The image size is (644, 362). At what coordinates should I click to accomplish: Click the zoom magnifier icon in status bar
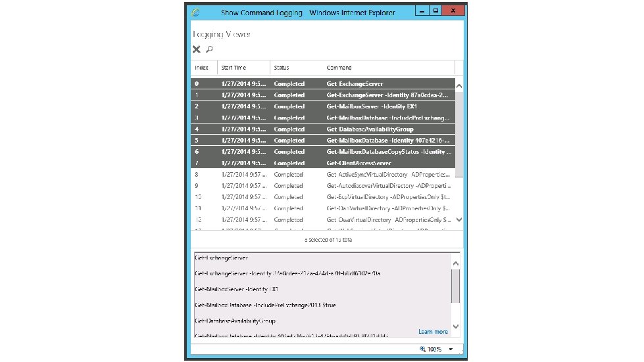point(422,349)
